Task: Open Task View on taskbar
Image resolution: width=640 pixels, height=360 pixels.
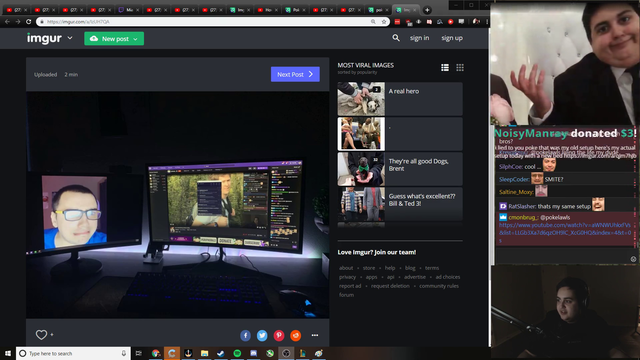Action: (x=138, y=353)
